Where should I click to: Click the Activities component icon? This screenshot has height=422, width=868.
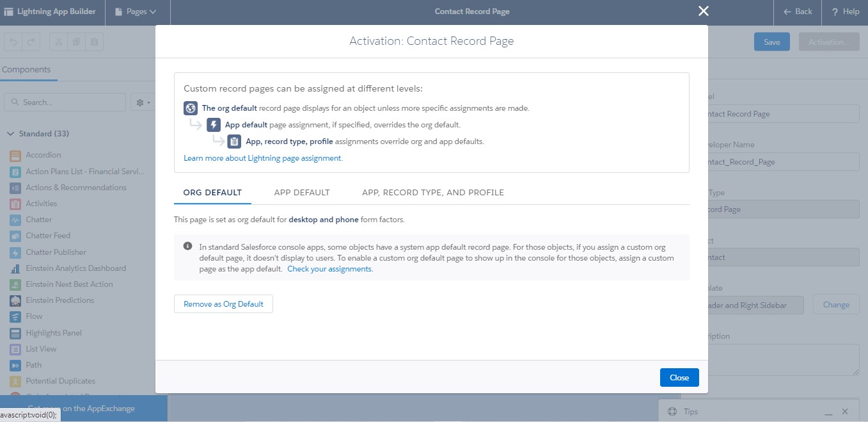click(15, 203)
